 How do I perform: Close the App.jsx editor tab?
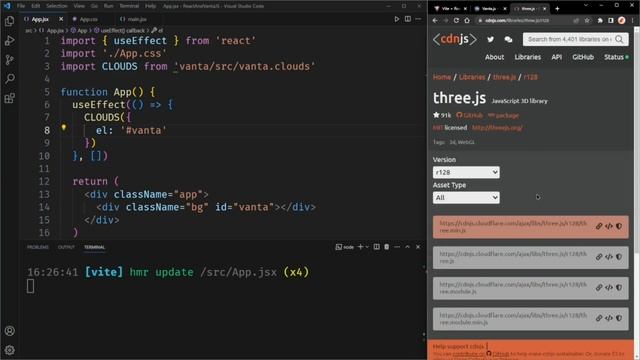[x=61, y=19]
